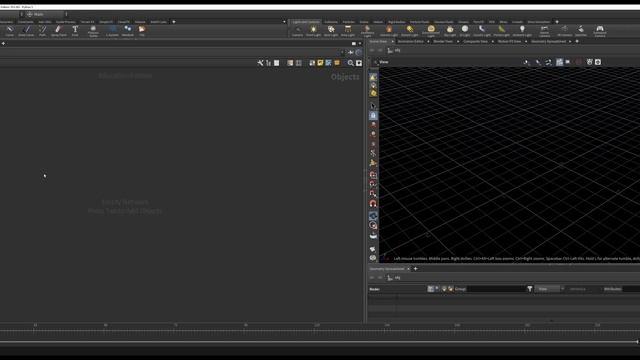Add a GI Light from the shelf
The width and height of the screenshot is (640, 360).
pos(464,31)
